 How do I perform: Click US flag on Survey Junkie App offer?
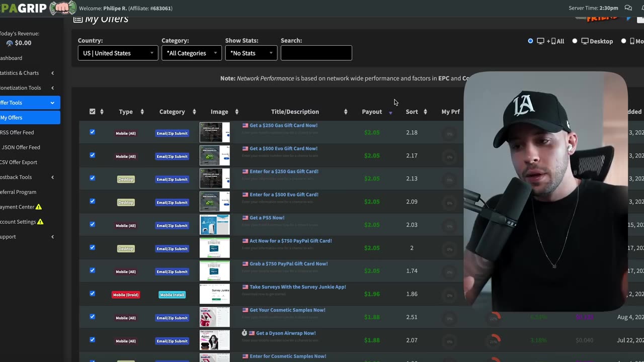coord(246,287)
